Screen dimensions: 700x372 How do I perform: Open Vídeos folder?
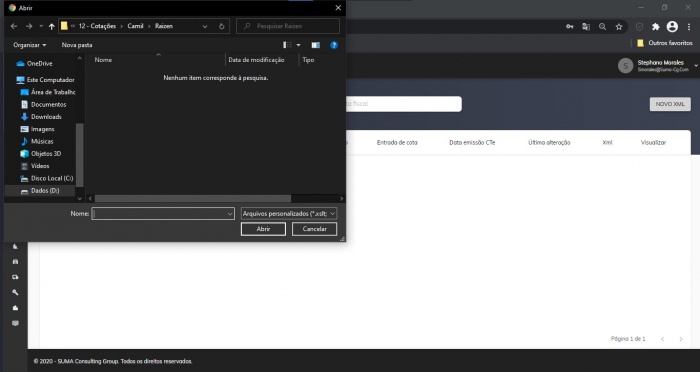point(35,166)
